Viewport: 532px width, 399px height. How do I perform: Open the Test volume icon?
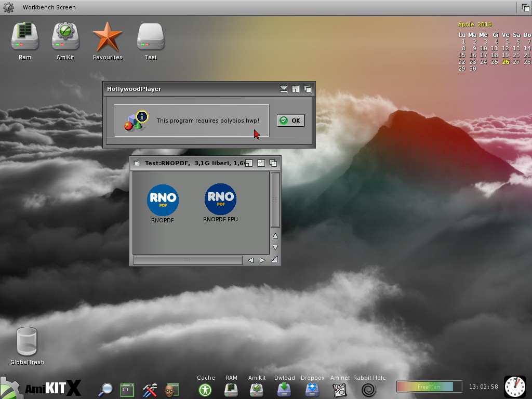pyautogui.click(x=151, y=37)
